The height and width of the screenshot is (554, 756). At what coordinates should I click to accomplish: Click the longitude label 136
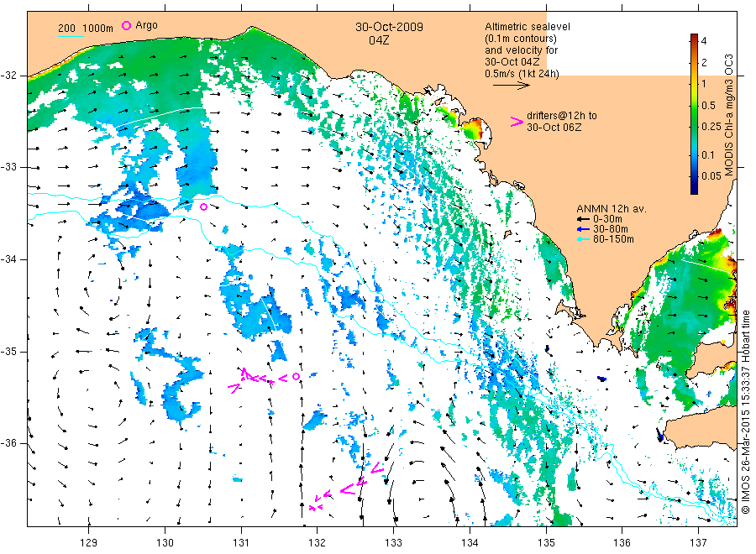pyautogui.click(x=622, y=543)
